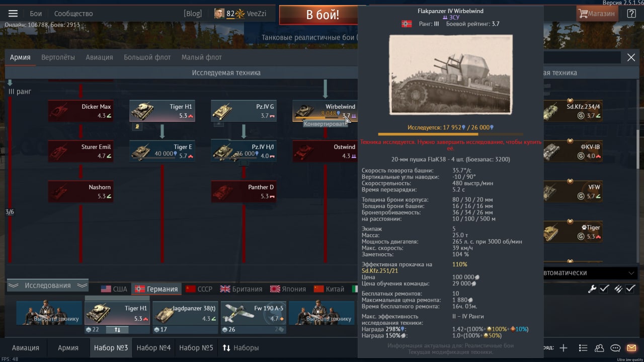The width and height of the screenshot is (644, 362).
Task: Toggle auto-ammo refill checkbox beside shells
Action: point(630,288)
